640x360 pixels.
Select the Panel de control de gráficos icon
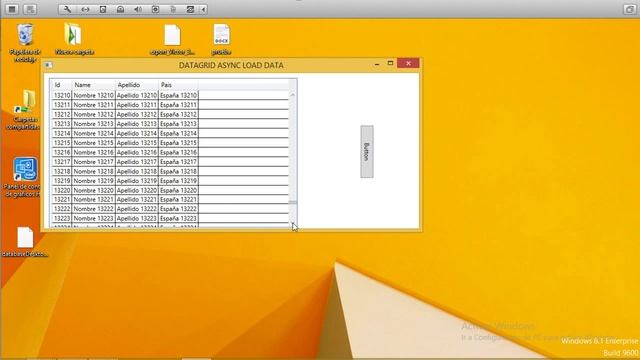[x=24, y=177]
